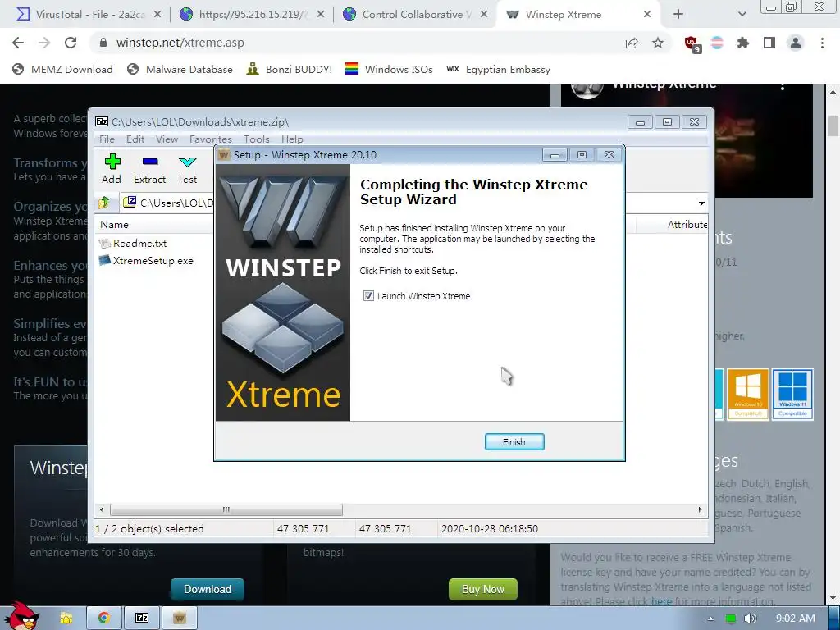Viewport: 840px width, 630px height.
Task: Click the share page icon
Action: 632,43
